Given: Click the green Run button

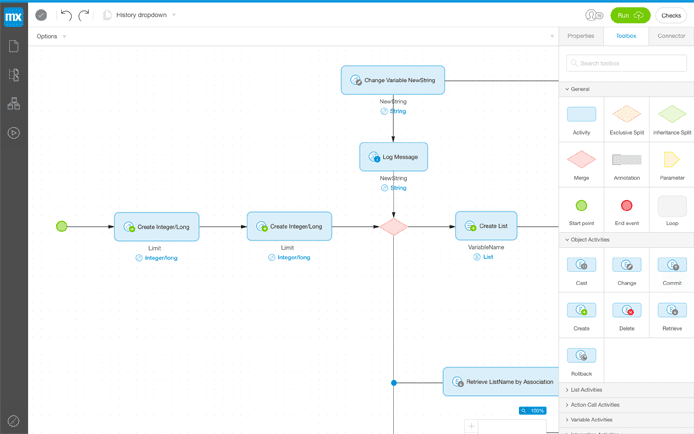Looking at the screenshot, I should pos(630,15).
